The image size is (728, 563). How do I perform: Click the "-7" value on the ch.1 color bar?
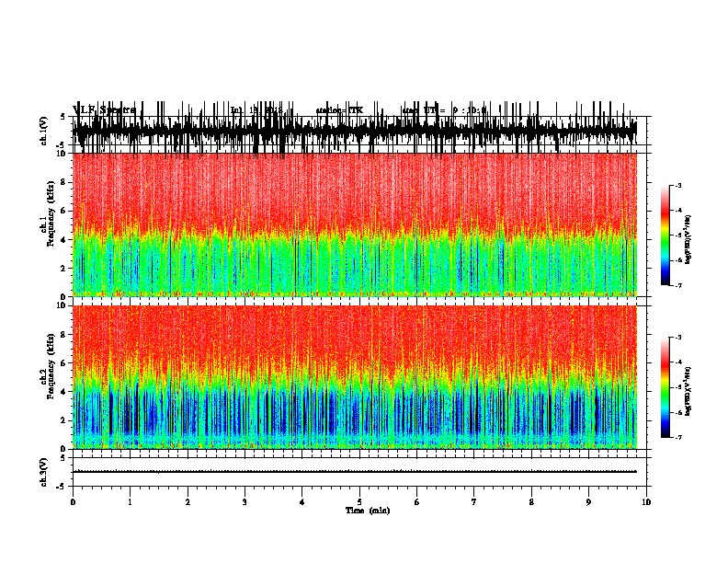[x=677, y=285]
